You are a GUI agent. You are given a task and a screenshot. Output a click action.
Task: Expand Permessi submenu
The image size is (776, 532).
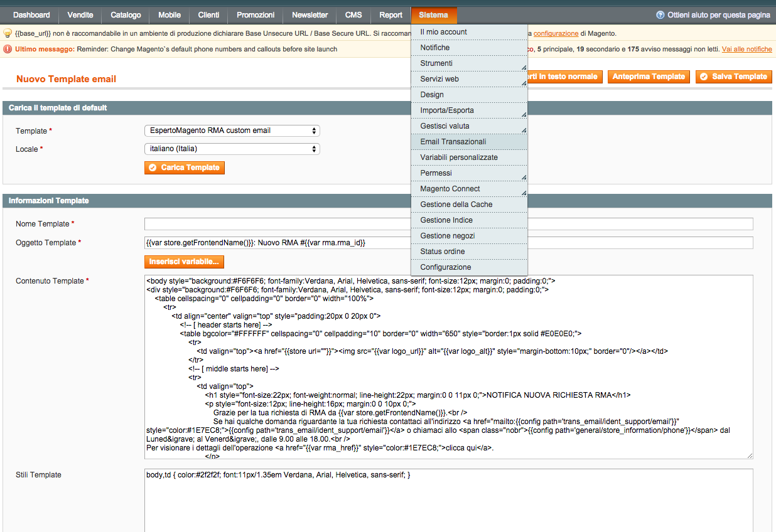469,173
